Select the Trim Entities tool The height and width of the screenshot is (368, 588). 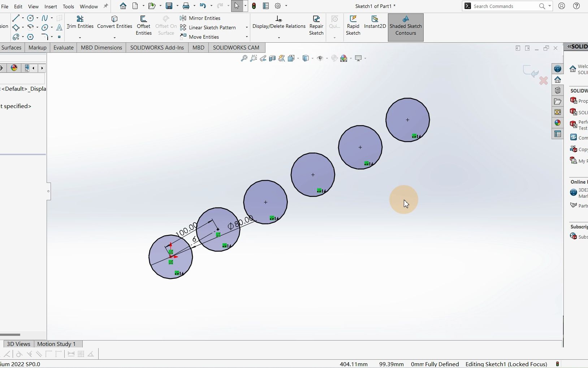tap(80, 22)
